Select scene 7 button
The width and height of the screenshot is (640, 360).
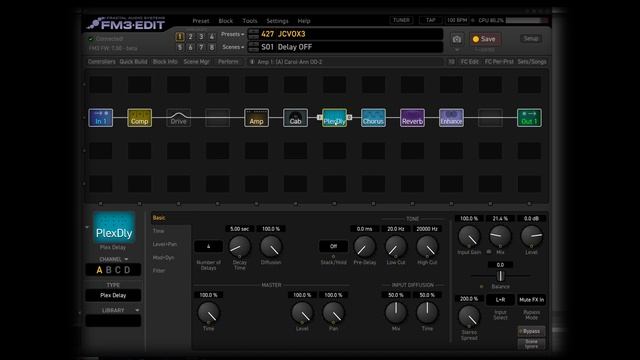pos(201,47)
